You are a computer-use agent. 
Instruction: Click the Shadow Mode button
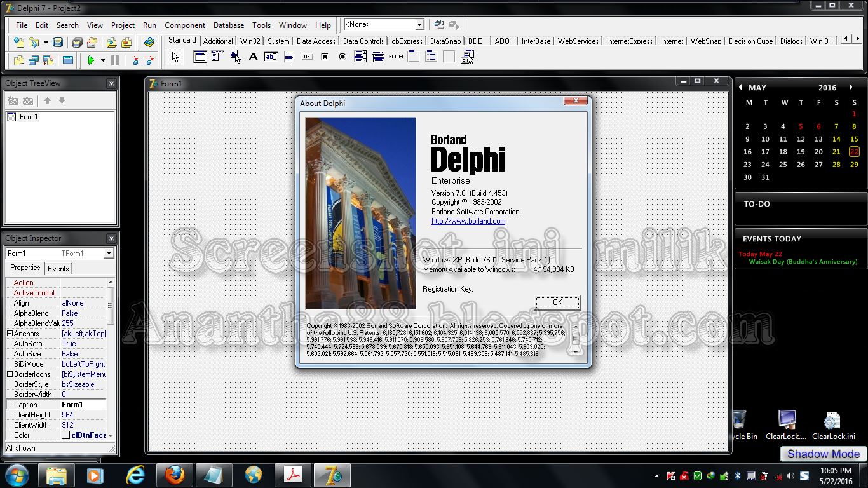pyautogui.click(x=824, y=454)
